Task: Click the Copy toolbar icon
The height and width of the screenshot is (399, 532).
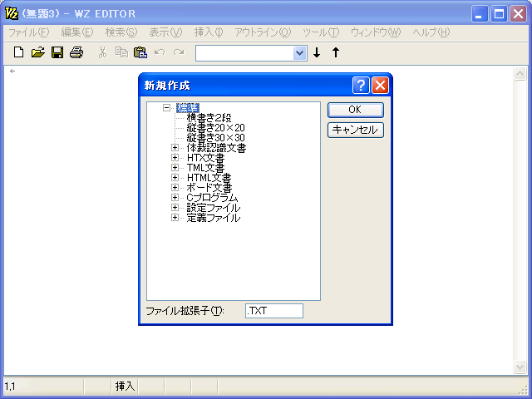Action: coord(121,52)
